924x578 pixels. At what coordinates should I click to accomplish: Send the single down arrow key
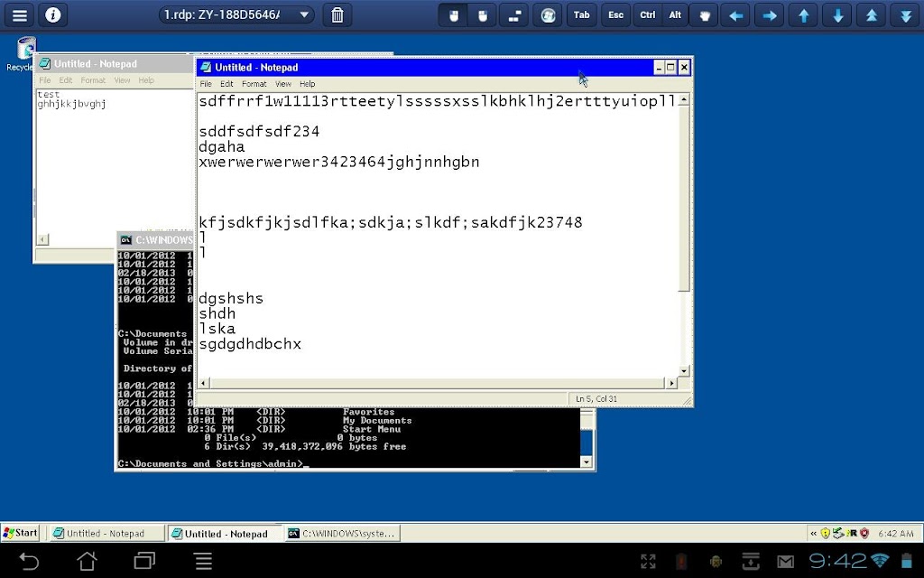[x=837, y=15]
